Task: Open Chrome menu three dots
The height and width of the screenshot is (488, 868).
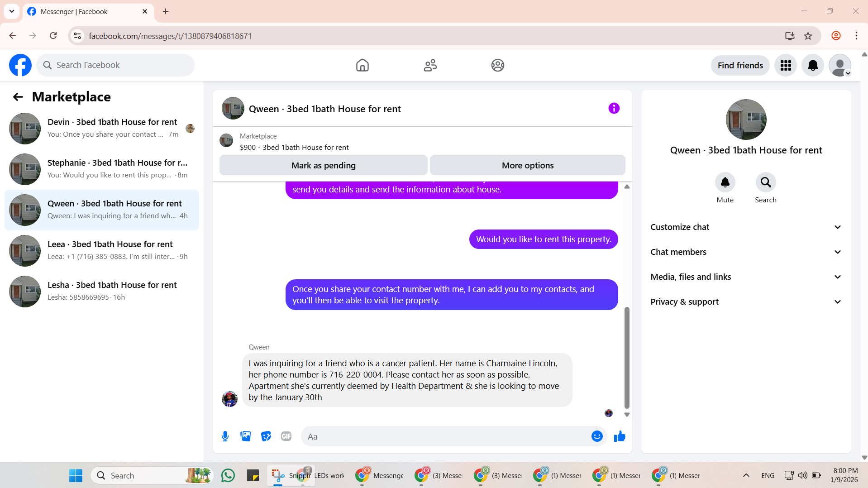Action: (856, 36)
